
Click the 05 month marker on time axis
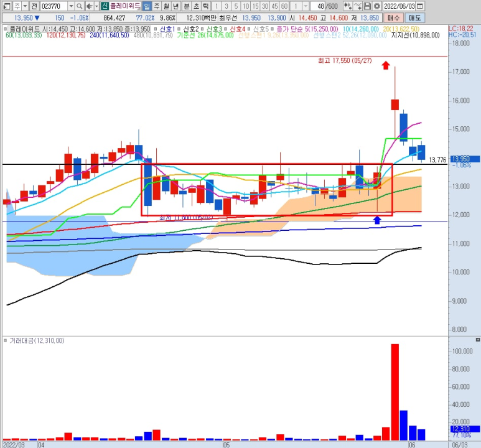click(226, 445)
